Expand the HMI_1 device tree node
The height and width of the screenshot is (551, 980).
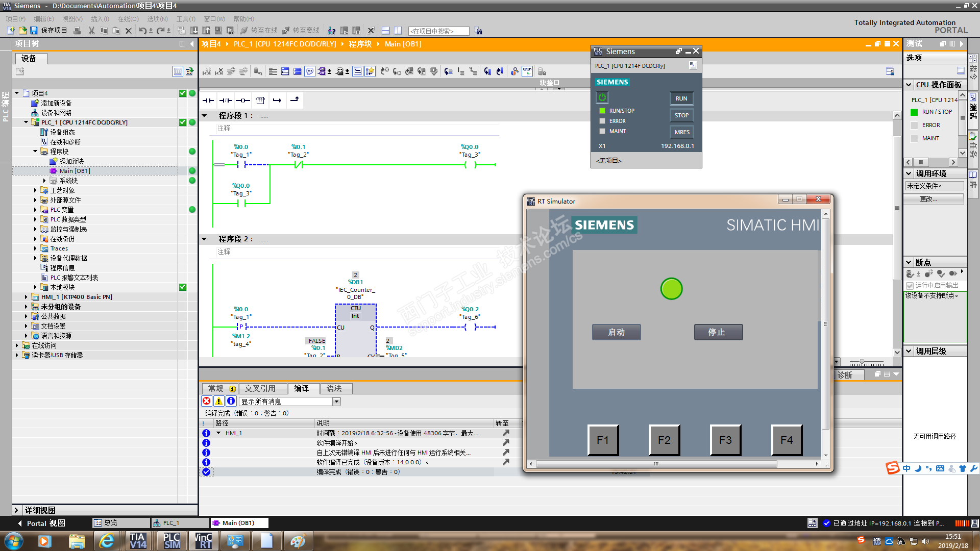coord(26,297)
